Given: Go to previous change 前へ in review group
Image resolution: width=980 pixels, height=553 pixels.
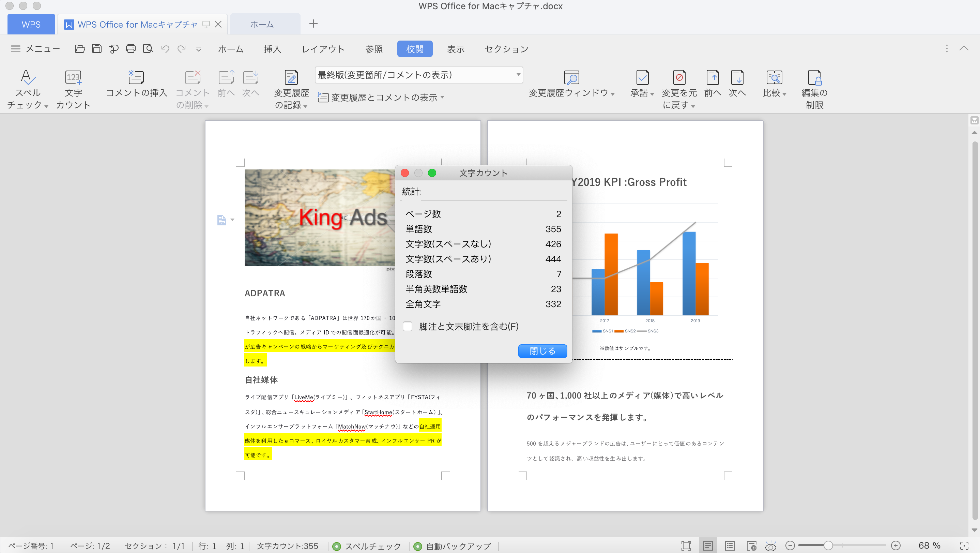Looking at the screenshot, I should click(x=713, y=83).
